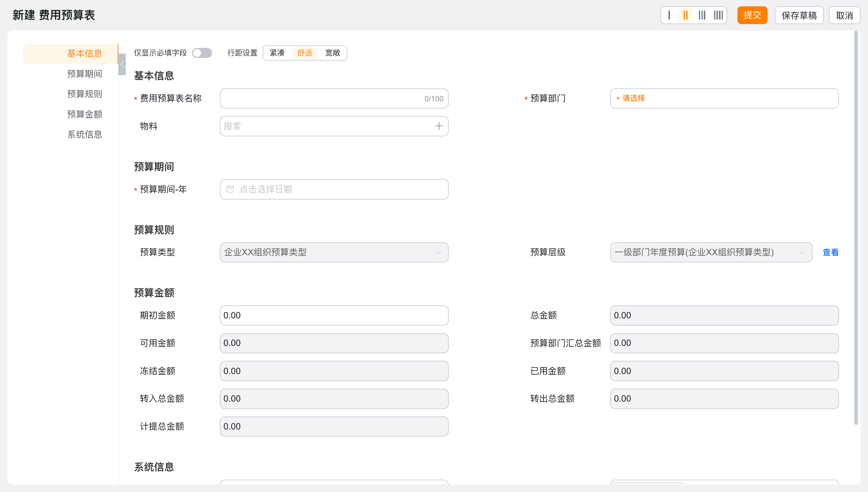This screenshot has width=868, height=492.
Task: Click the 转入总金额 field
Action: pos(334,399)
